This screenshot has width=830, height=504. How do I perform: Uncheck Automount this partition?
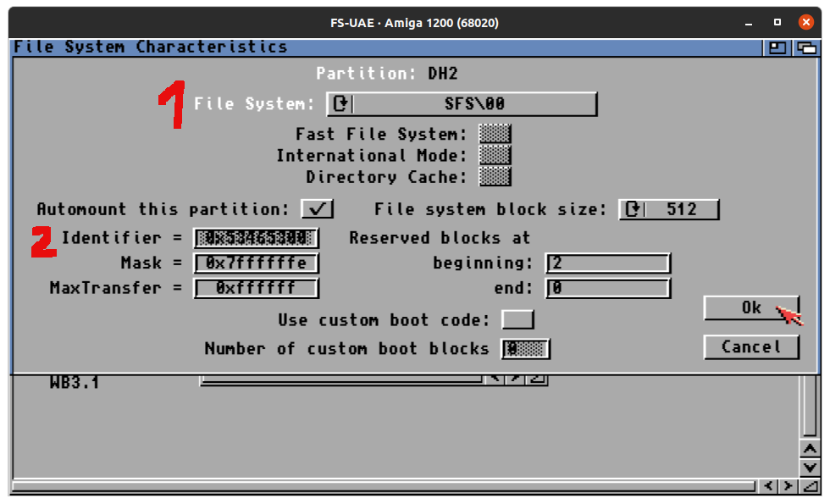317,208
